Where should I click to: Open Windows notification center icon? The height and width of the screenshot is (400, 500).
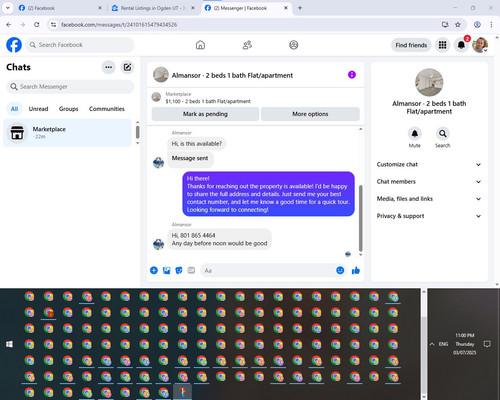pyautogui.click(x=487, y=344)
